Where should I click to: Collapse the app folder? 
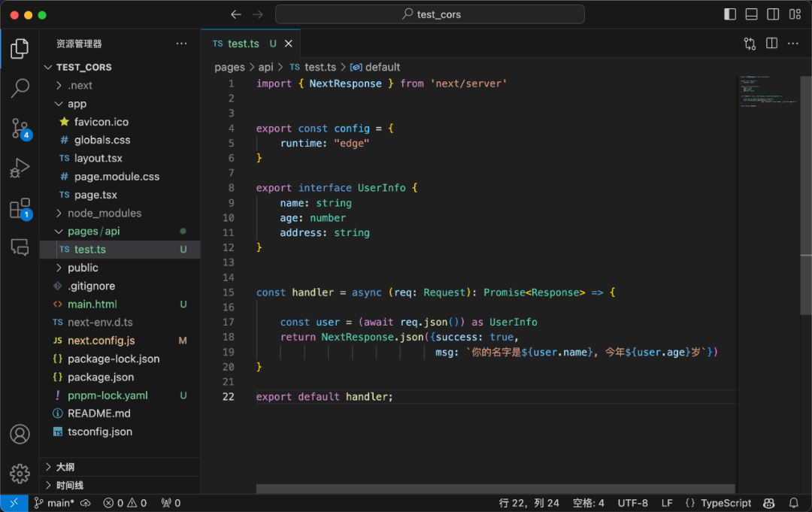[77, 104]
